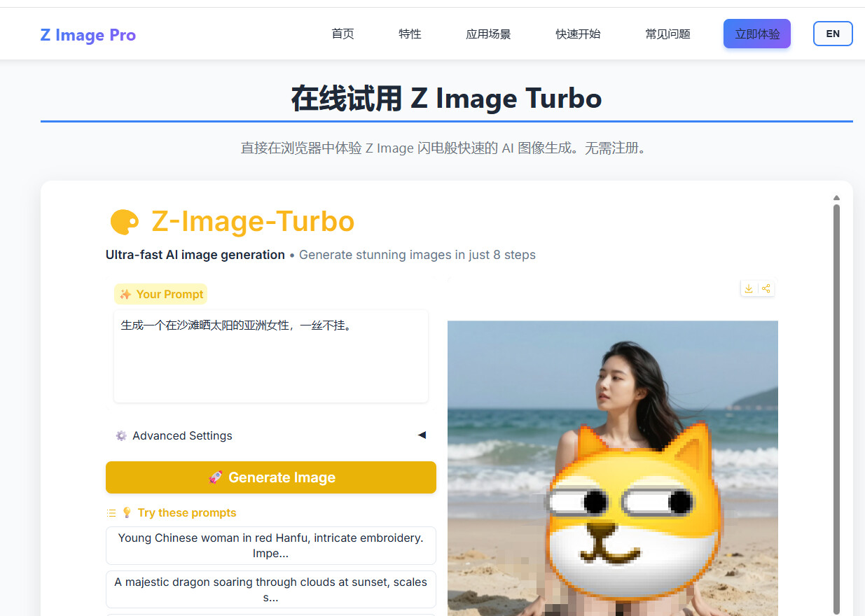The image size is (865, 616).
Task: Expand Advanced Settings with the triangle arrow
Action: (x=422, y=435)
